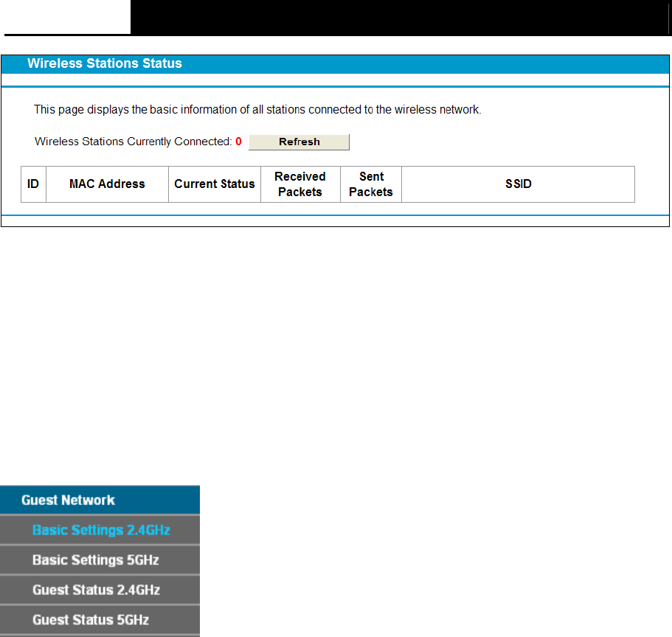Go to Guest Status 2.4GHz page

pos(100,590)
